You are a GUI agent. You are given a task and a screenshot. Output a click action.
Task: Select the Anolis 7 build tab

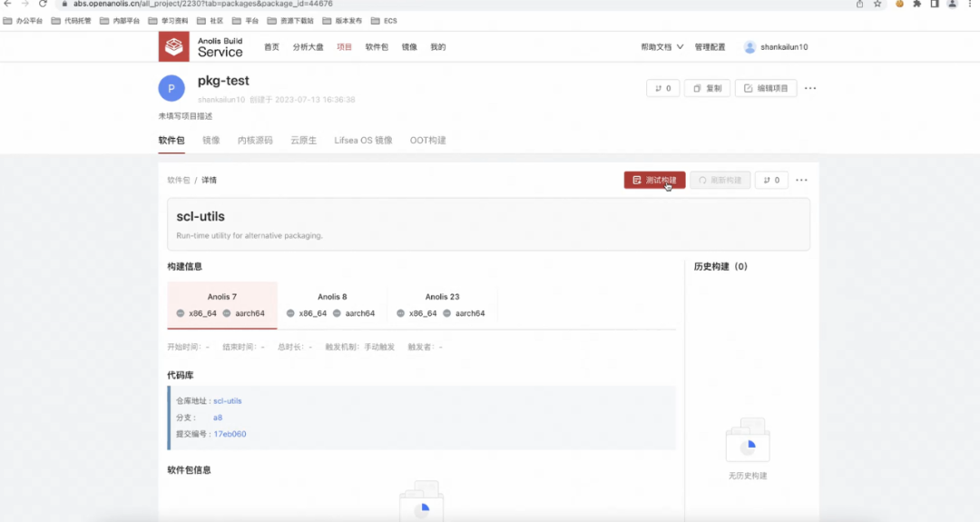(222, 305)
